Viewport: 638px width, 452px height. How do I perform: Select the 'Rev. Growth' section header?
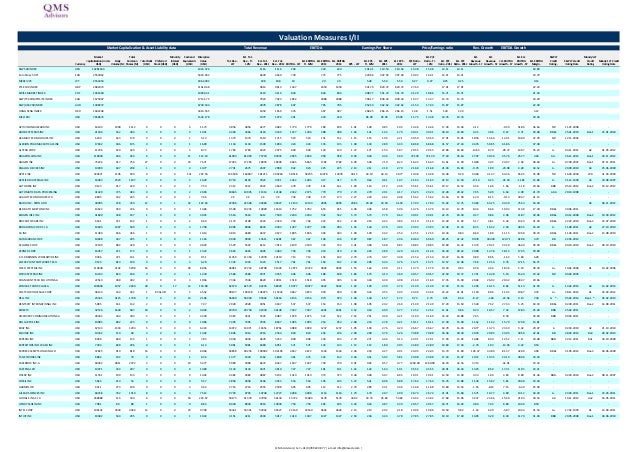[x=483, y=48]
